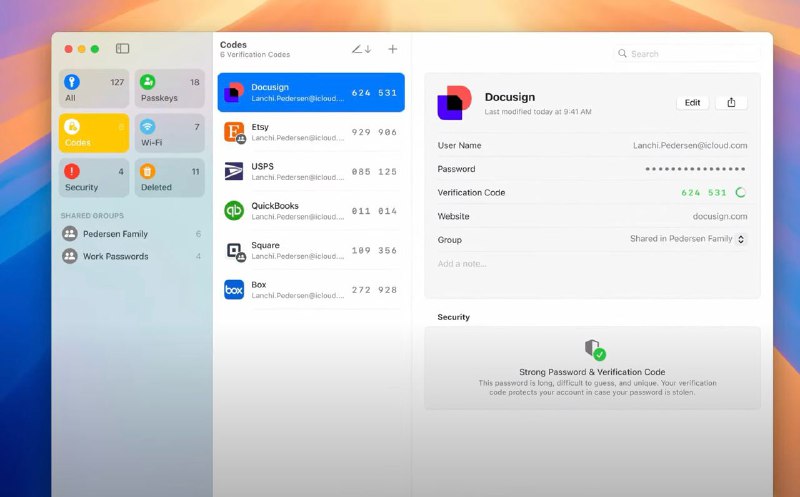Open the Group dropdown Shared in Pedersen Family
The image size is (800, 497).
(688, 239)
